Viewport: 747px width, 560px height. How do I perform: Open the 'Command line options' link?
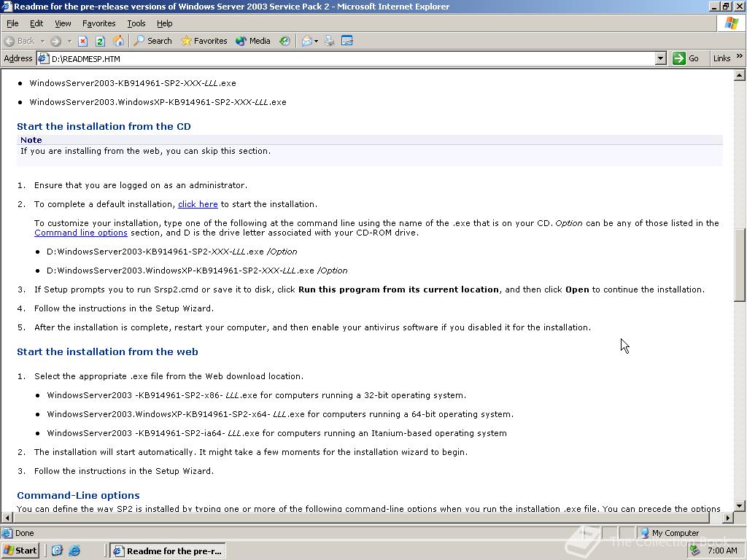pos(80,233)
